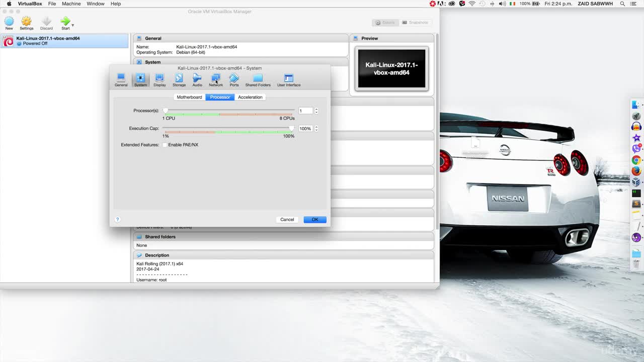
Task: Open Firefox from the dock
Action: tap(636, 171)
